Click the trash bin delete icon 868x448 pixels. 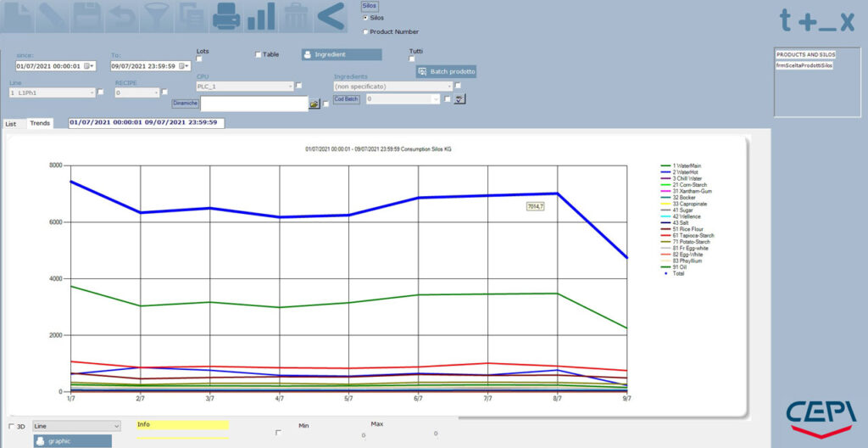coord(295,17)
